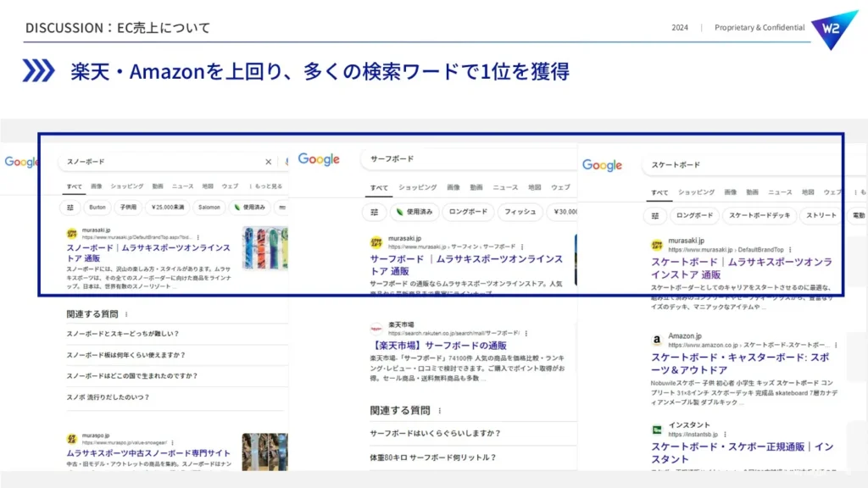Open 【楽天市場】サーフボードの通販 link

[x=438, y=346]
